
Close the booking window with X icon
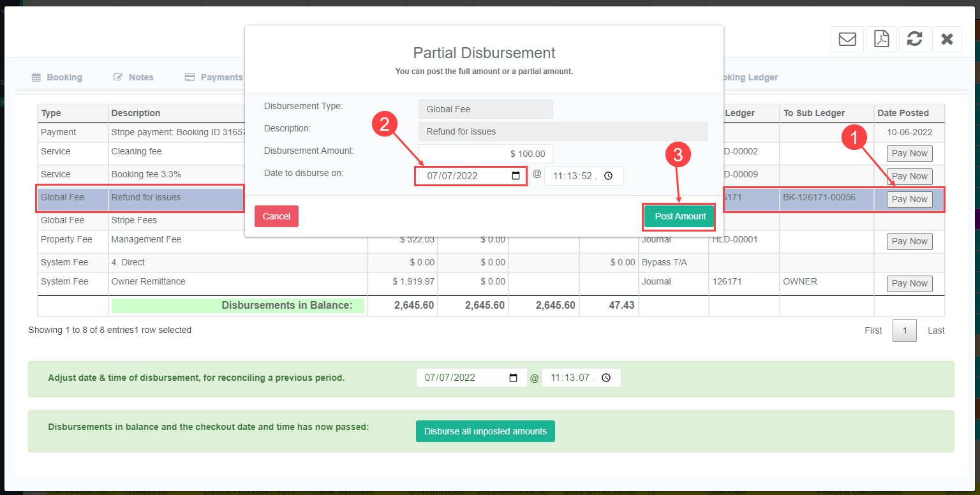pos(947,40)
